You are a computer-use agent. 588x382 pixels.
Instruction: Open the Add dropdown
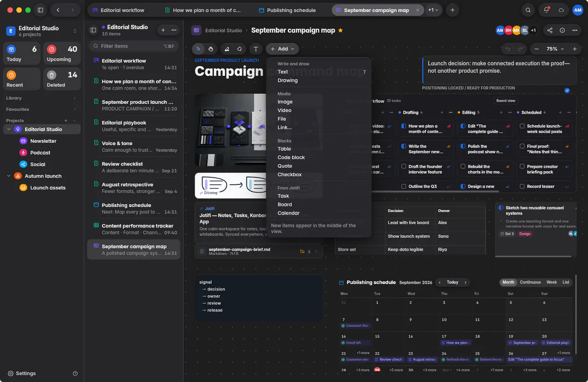pos(283,49)
